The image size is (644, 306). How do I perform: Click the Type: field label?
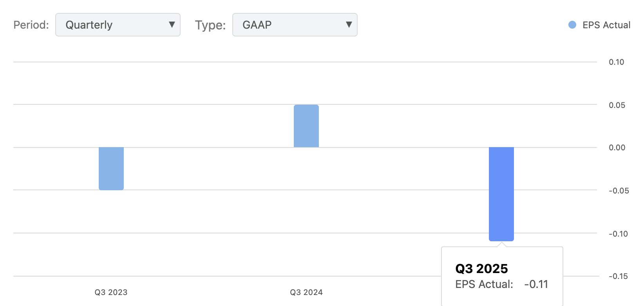pyautogui.click(x=210, y=25)
